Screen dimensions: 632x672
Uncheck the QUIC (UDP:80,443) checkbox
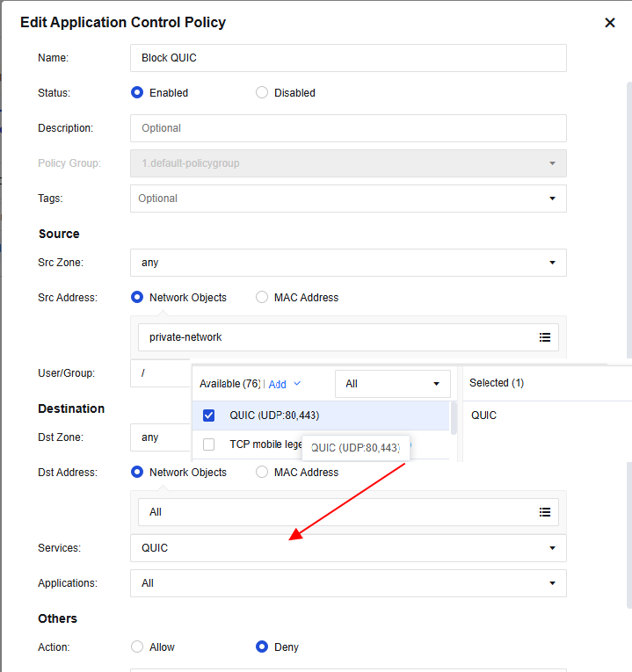208,415
